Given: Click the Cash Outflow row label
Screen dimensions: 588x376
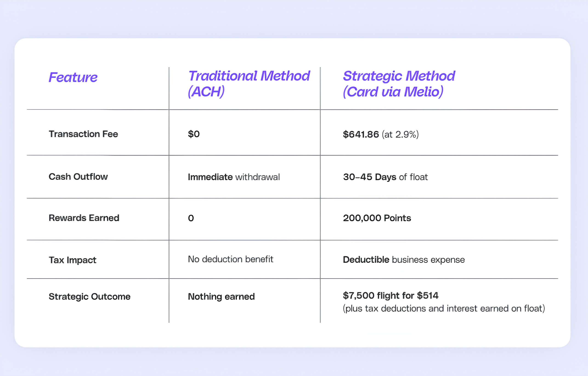Looking at the screenshot, I should (x=78, y=177).
